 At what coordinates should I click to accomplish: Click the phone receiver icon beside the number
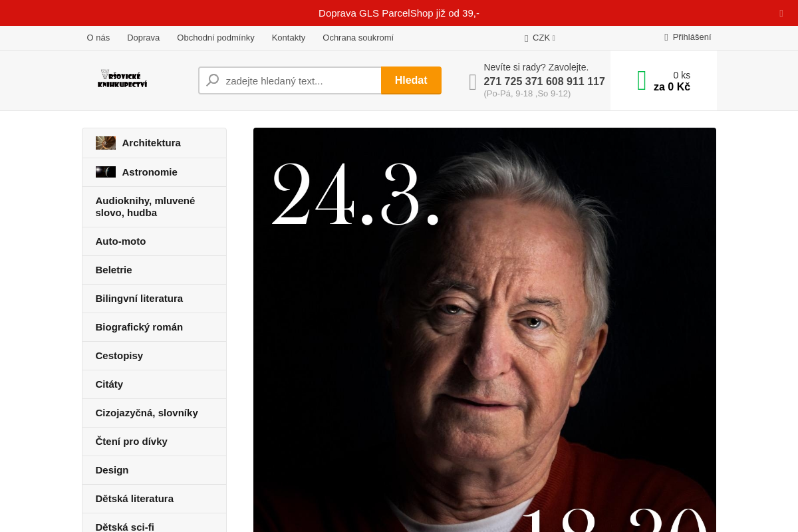pos(472,81)
